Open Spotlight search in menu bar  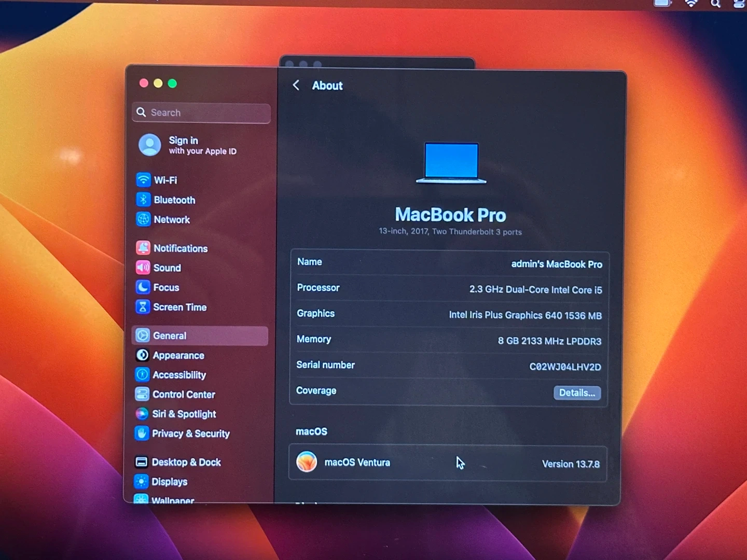click(x=716, y=4)
